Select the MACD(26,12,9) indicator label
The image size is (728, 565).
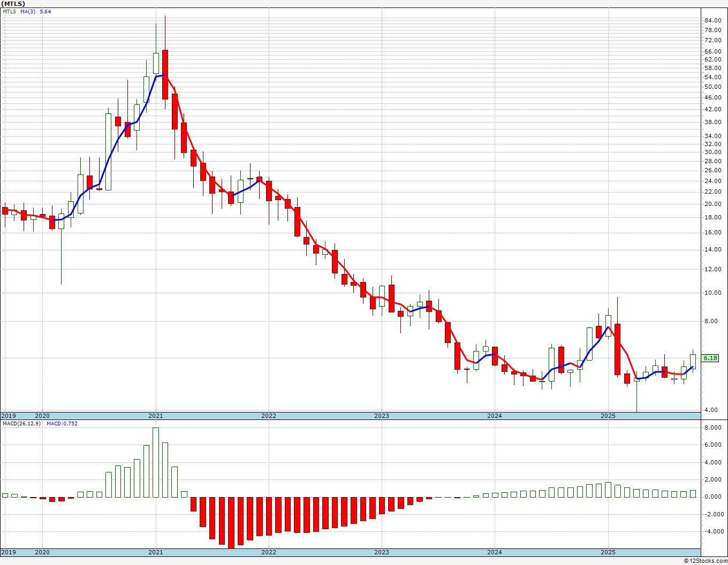pos(21,424)
